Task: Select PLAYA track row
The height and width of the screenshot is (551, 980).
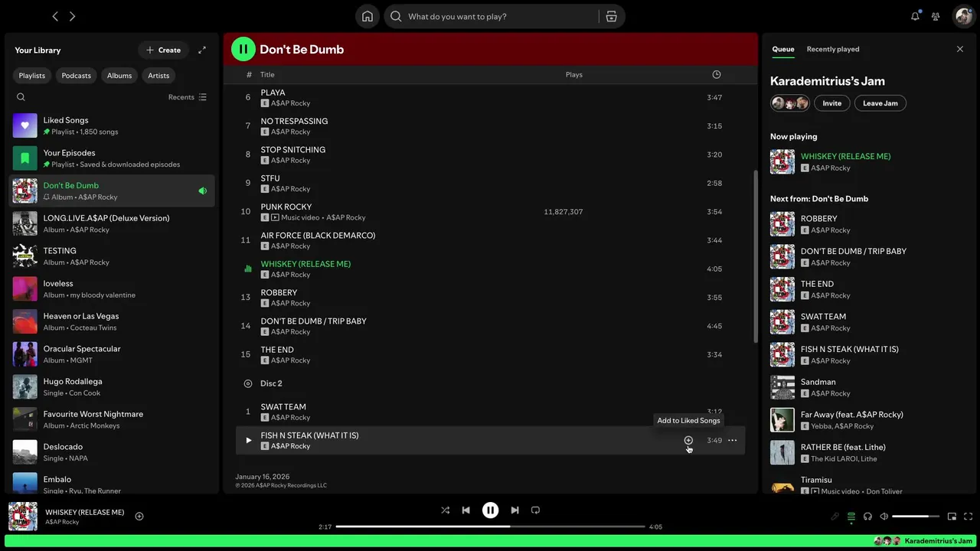Action: [490, 97]
